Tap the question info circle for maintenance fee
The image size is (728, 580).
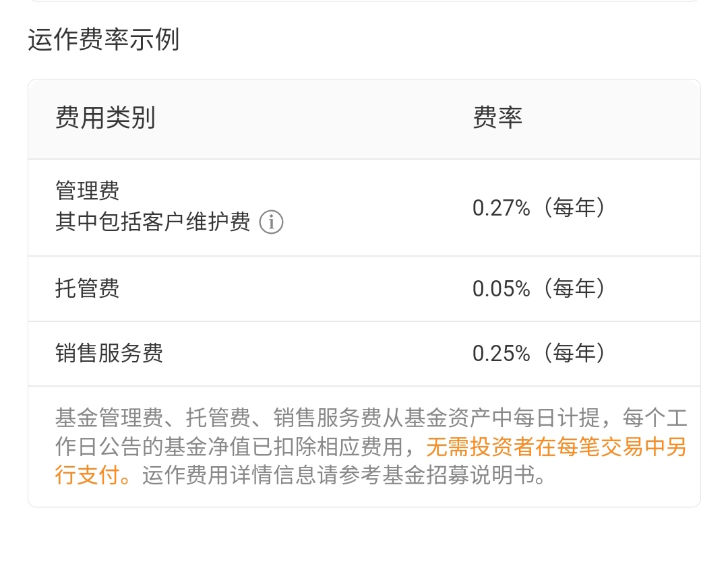(x=272, y=222)
